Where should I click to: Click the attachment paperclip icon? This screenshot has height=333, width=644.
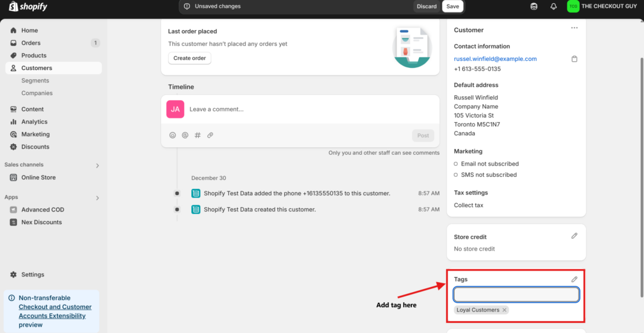pos(210,135)
